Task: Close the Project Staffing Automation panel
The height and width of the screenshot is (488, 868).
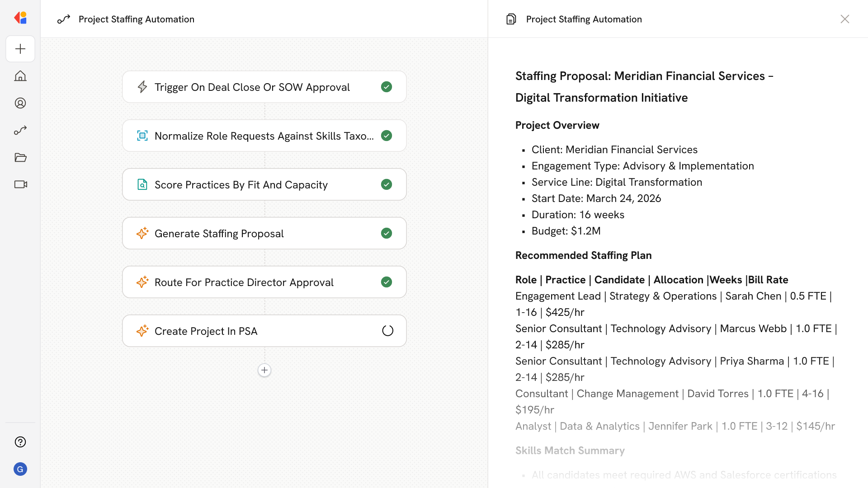Action: [844, 19]
